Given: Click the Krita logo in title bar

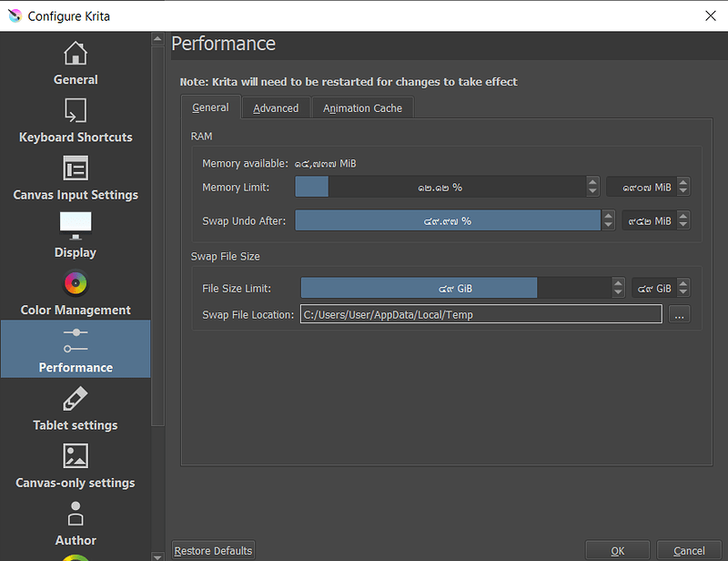Looking at the screenshot, I should click(x=15, y=15).
